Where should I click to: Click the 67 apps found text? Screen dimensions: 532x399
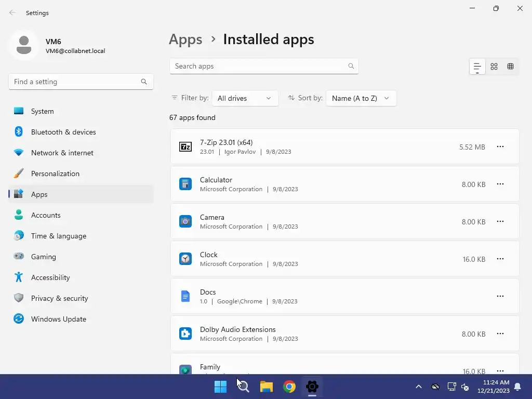click(192, 117)
